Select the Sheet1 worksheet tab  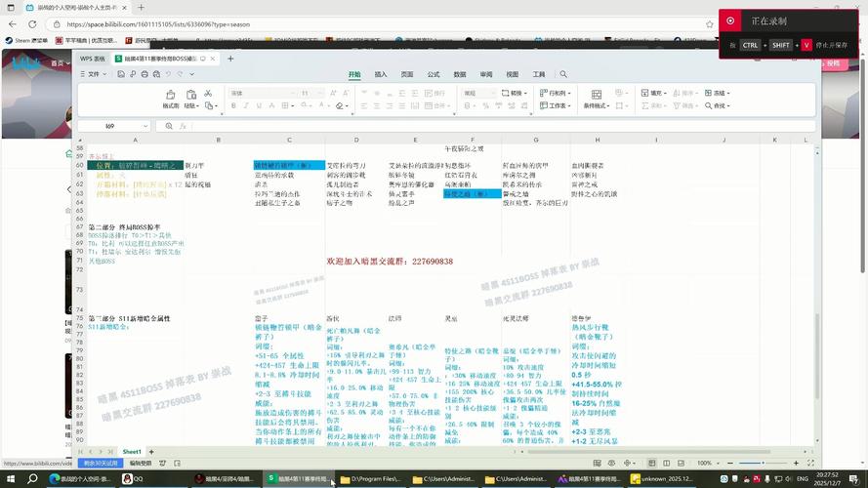[132, 452]
